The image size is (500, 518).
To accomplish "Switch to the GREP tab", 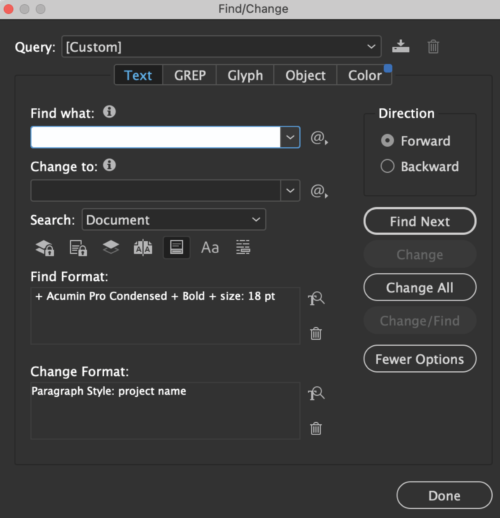I will tap(190, 75).
